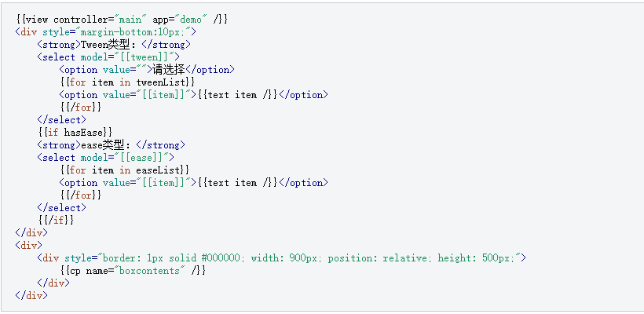Viewport: 644px width, 314px height.
Task: Click the "for item in easeList" line
Action: 124,170
